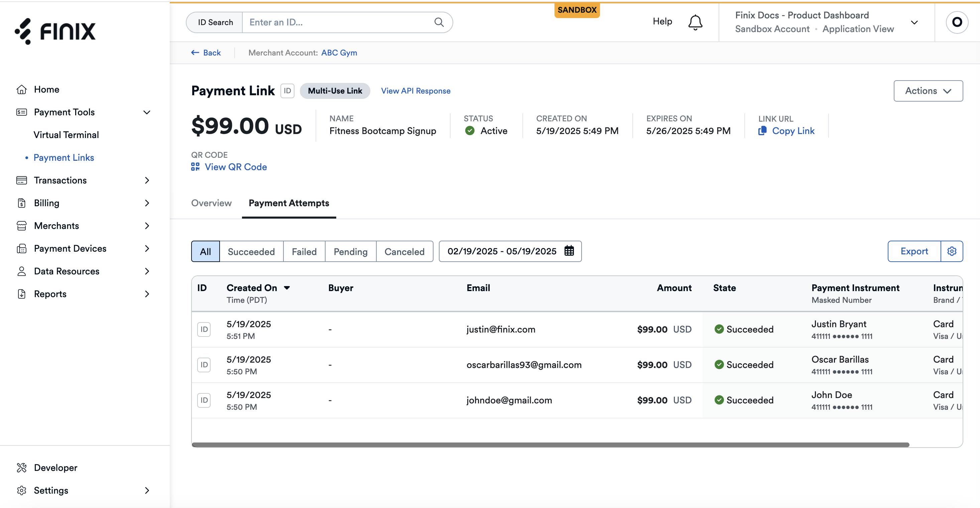Click the horizontal table scrollbar
This screenshot has height=508, width=980.
coord(550,445)
